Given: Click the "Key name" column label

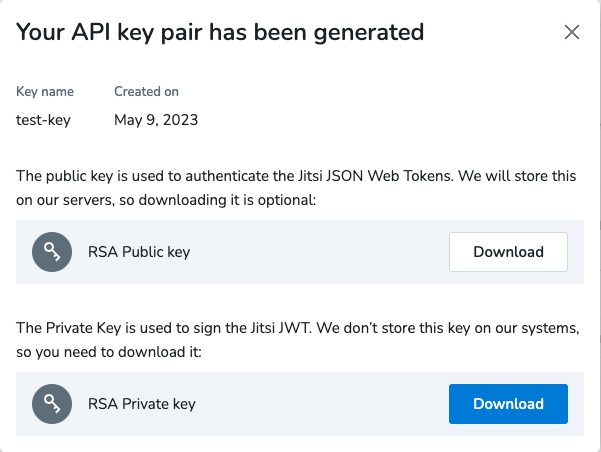Looking at the screenshot, I should [x=45, y=91].
